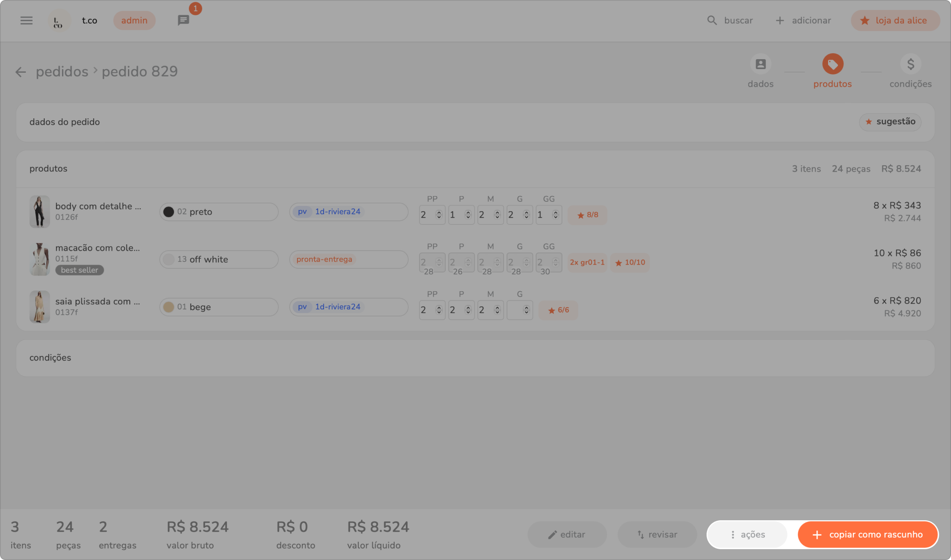
Task: Click the empty G quantity for saia
Action: coord(519,310)
